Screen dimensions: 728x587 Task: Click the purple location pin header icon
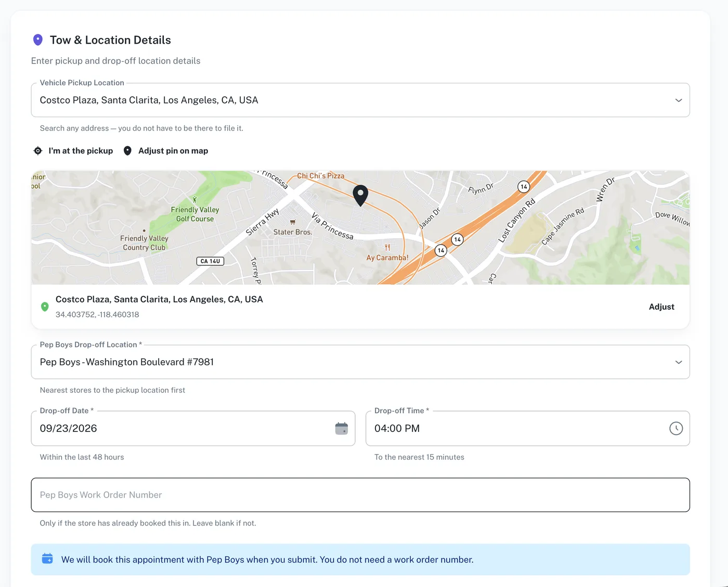point(37,40)
